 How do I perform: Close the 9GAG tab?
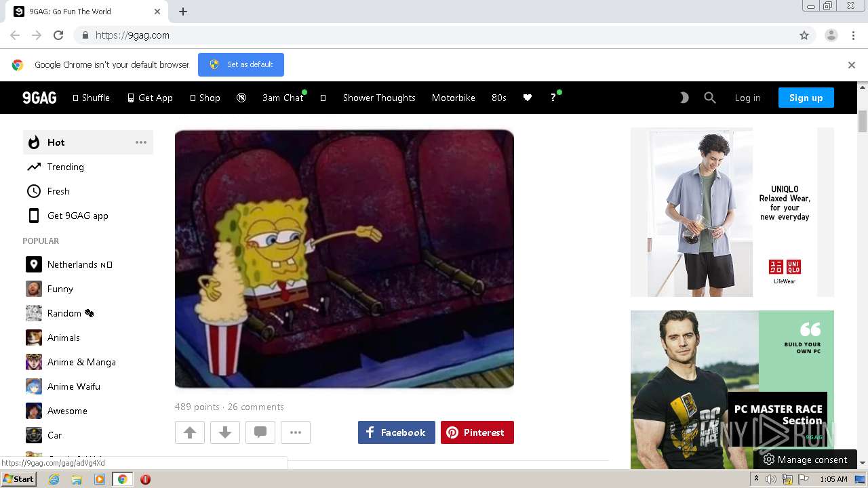(157, 12)
